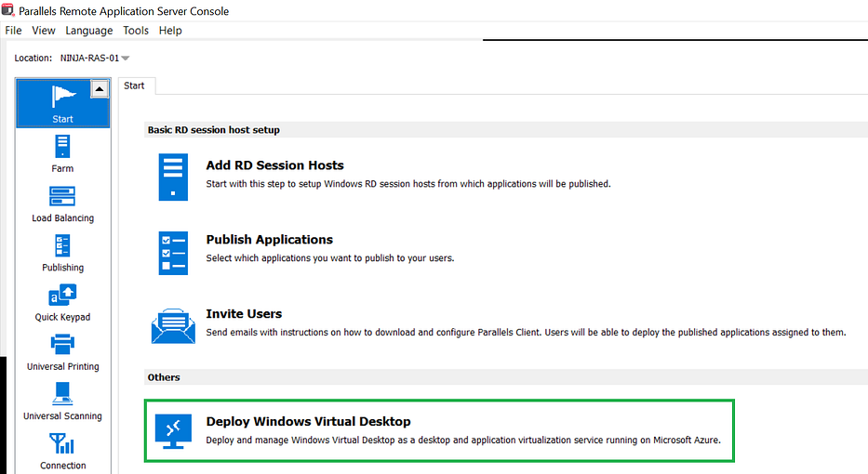Open the View menu
This screenshot has width=868, height=474.
43,31
